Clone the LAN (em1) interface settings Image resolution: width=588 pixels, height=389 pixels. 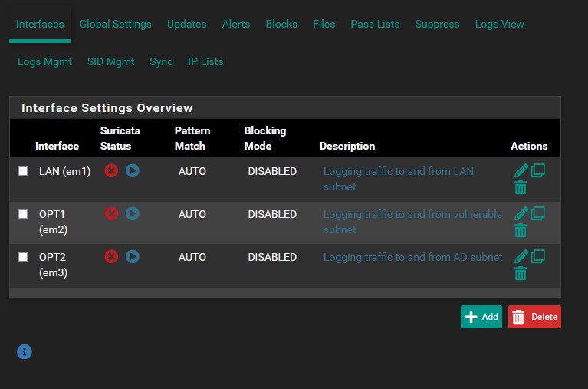(538, 170)
